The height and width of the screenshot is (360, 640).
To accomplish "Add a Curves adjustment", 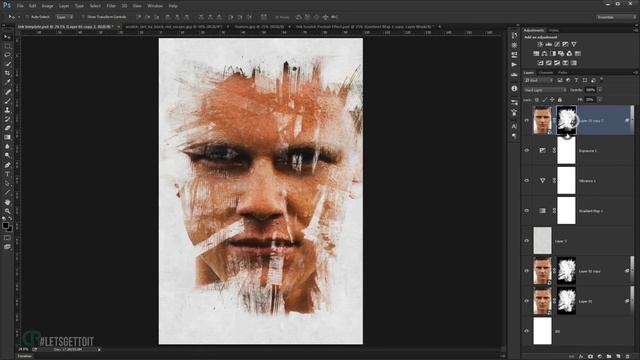I will click(557, 44).
